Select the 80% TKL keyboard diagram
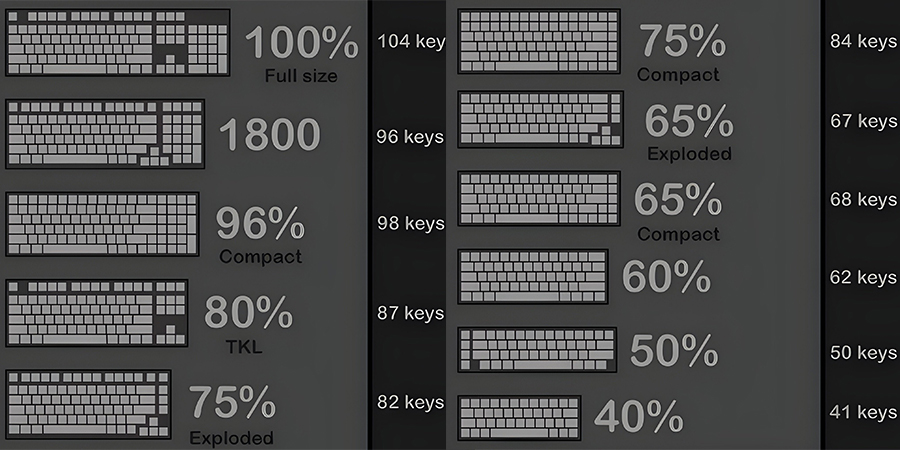Viewport: 900px width, 450px height. pyautogui.click(x=97, y=313)
